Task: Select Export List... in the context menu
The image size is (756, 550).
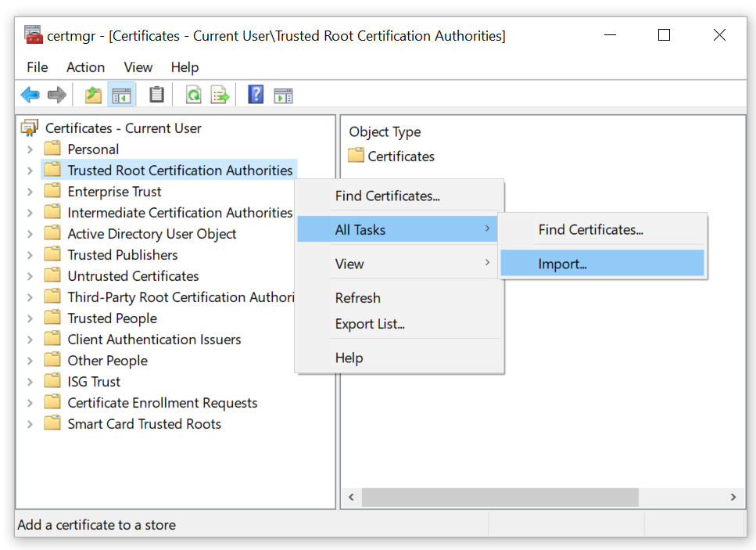Action: 370,324
